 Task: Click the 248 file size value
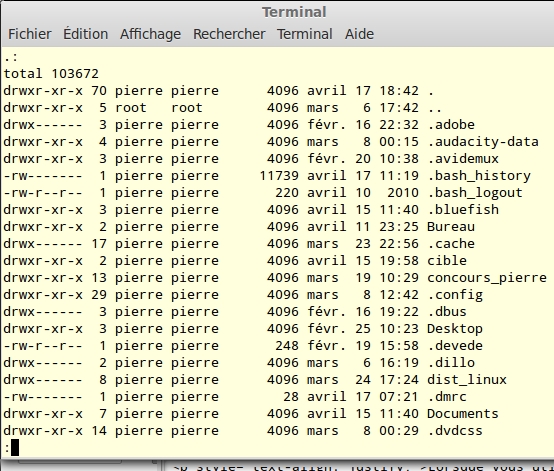pyautogui.click(x=287, y=346)
